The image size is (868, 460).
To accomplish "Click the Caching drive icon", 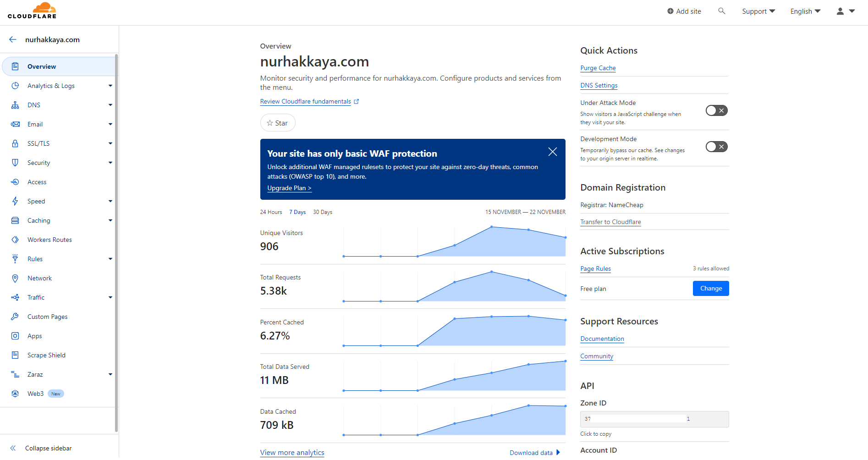I will pyautogui.click(x=15, y=220).
